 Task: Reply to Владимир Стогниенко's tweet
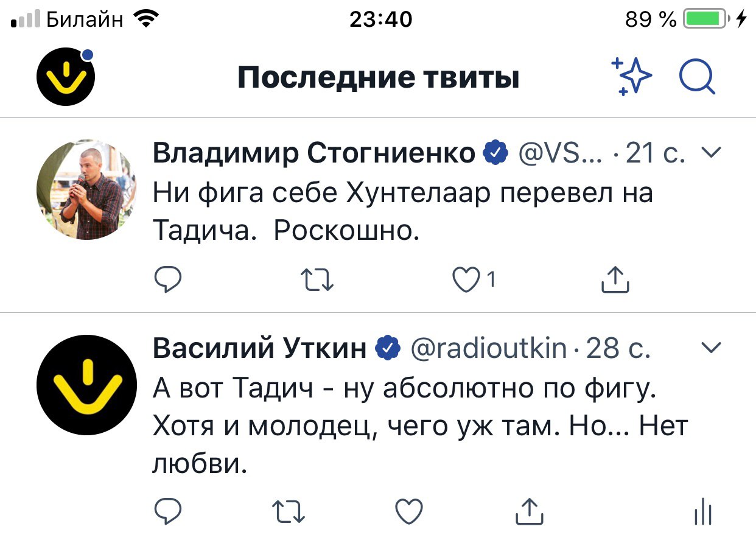(167, 279)
